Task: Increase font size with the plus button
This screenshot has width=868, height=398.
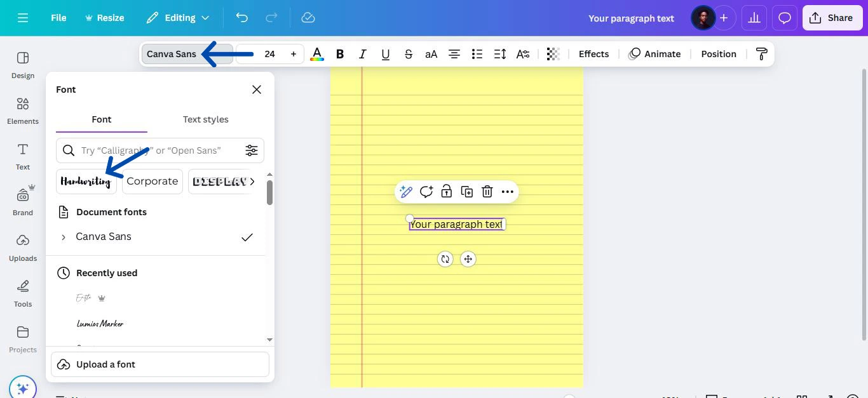Action: (x=294, y=54)
